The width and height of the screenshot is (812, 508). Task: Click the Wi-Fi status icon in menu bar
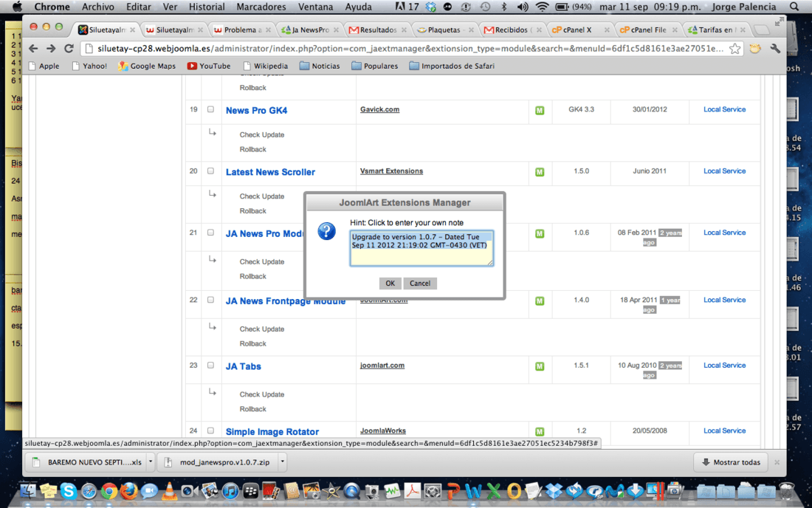[542, 7]
